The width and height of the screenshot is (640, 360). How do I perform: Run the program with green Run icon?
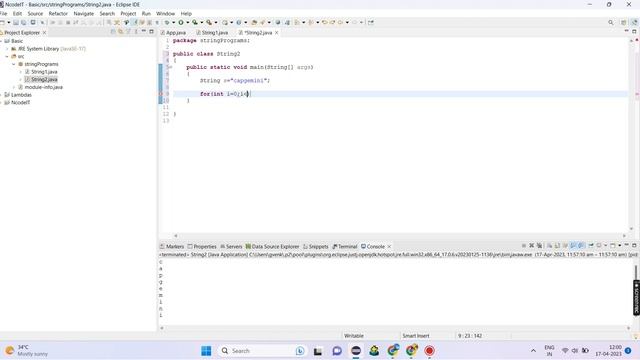coord(181,22)
